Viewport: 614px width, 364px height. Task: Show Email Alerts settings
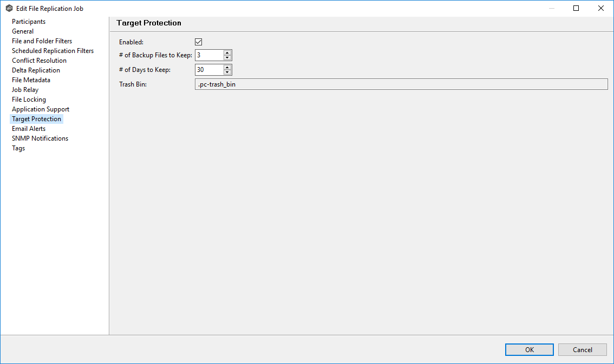point(29,129)
